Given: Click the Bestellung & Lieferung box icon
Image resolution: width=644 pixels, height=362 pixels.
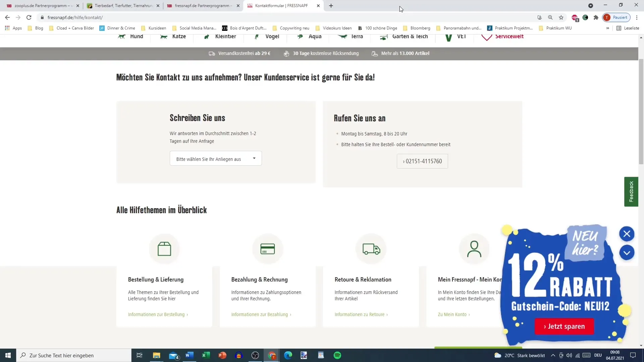Looking at the screenshot, I should click(164, 249).
